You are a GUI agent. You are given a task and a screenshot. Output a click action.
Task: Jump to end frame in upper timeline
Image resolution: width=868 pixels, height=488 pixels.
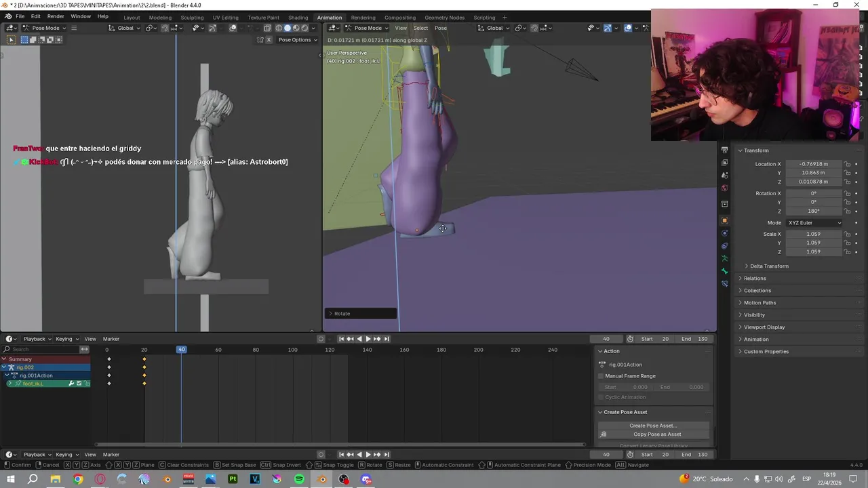pos(386,339)
